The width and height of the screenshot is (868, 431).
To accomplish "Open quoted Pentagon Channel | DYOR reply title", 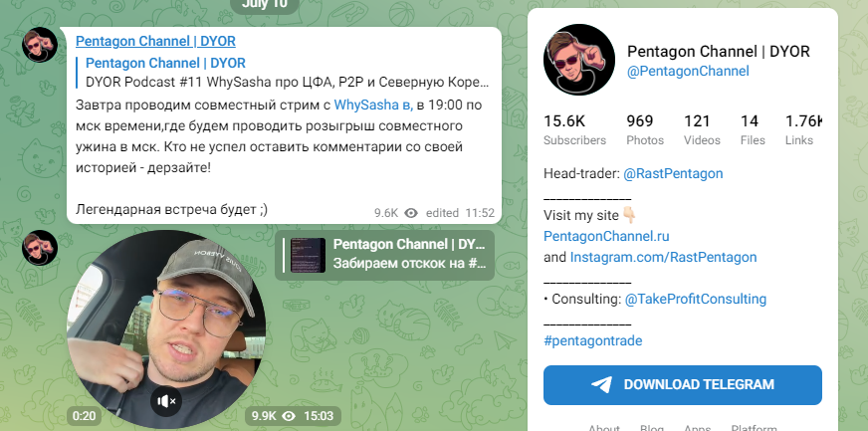I will tap(165, 63).
